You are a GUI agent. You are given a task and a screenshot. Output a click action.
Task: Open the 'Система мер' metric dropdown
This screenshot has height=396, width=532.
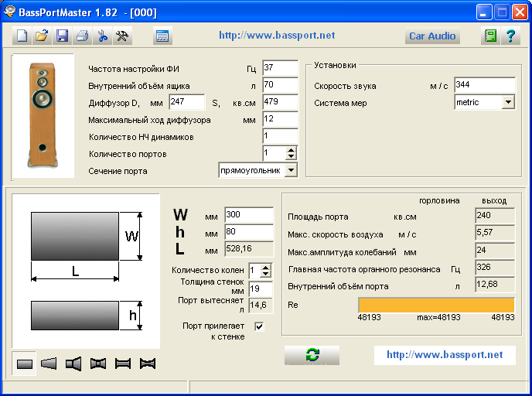pos(508,102)
